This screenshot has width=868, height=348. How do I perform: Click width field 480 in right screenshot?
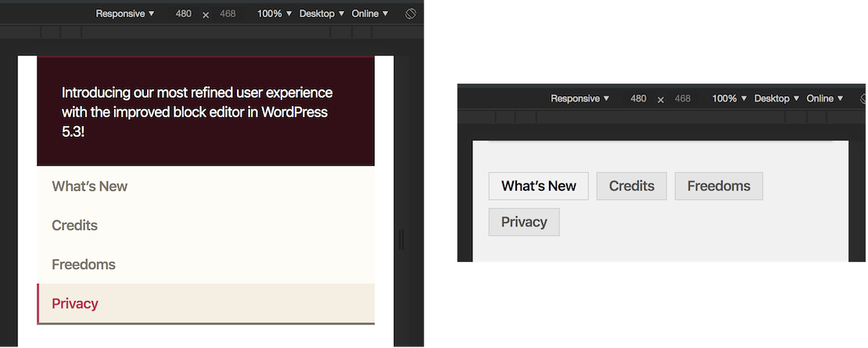click(638, 99)
